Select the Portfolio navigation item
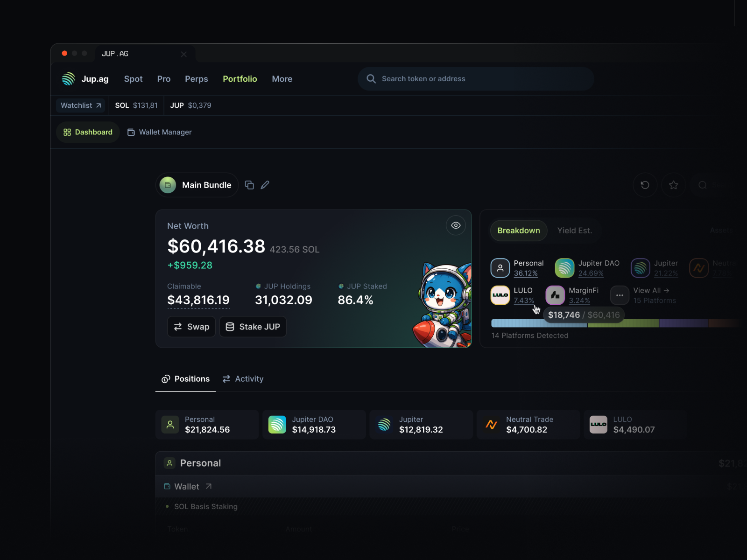This screenshot has width=747, height=560. click(240, 79)
